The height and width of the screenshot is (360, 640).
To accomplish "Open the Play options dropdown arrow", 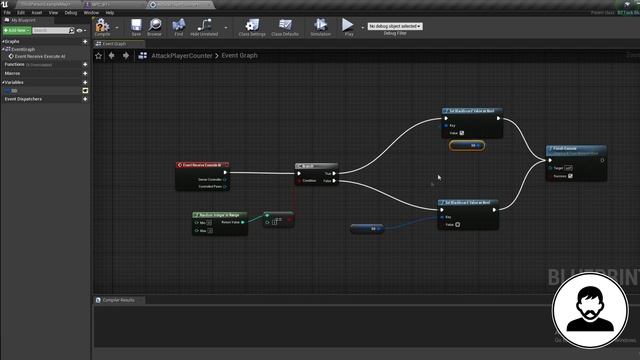I will pyautogui.click(x=362, y=28).
